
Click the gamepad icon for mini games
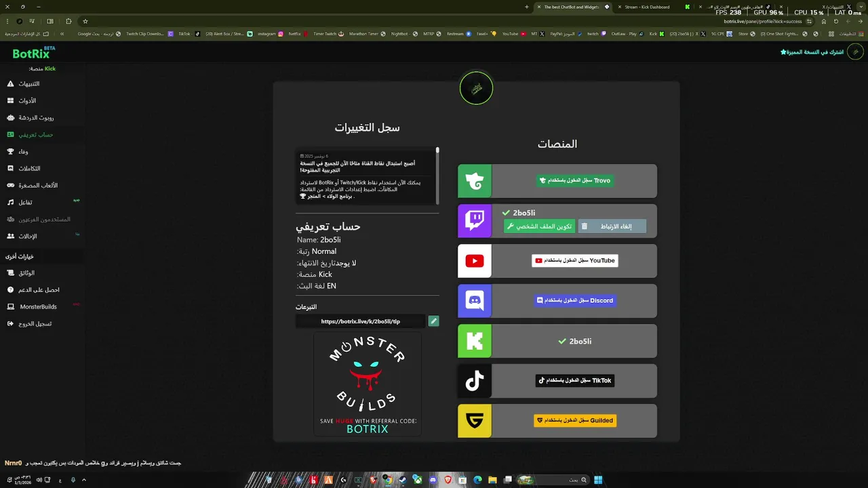10,186
